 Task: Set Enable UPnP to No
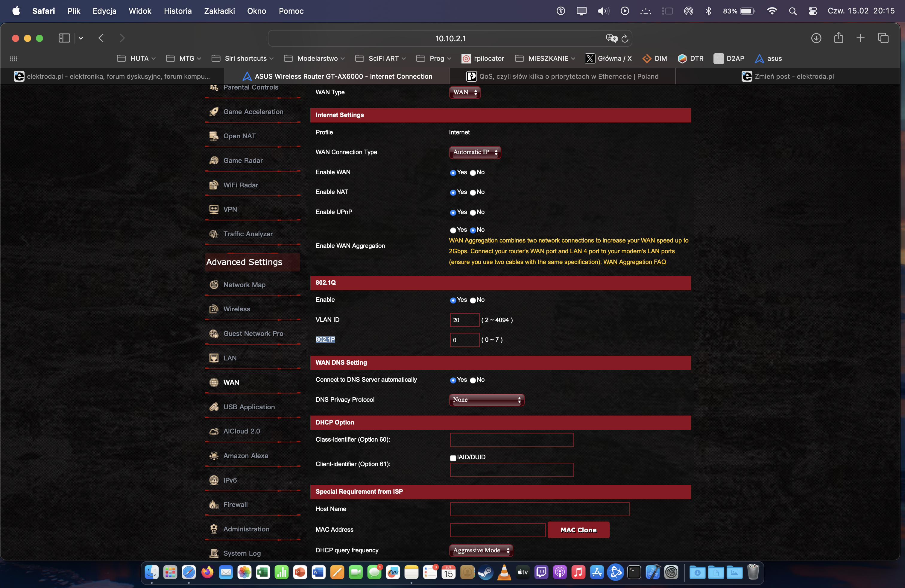(x=473, y=213)
